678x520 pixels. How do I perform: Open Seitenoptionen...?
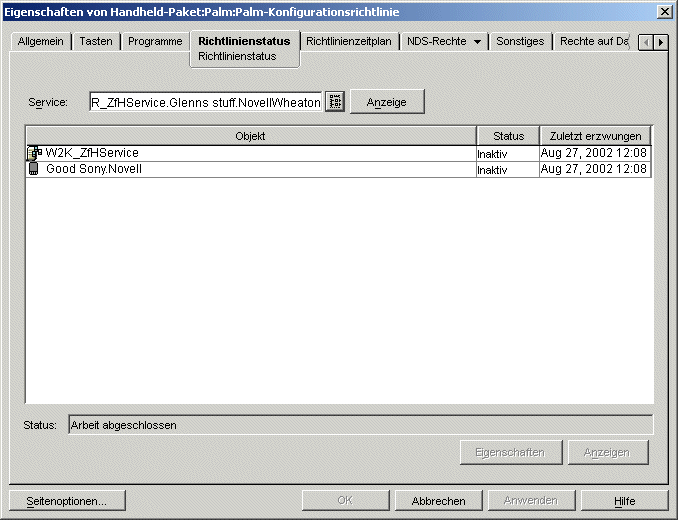67,501
